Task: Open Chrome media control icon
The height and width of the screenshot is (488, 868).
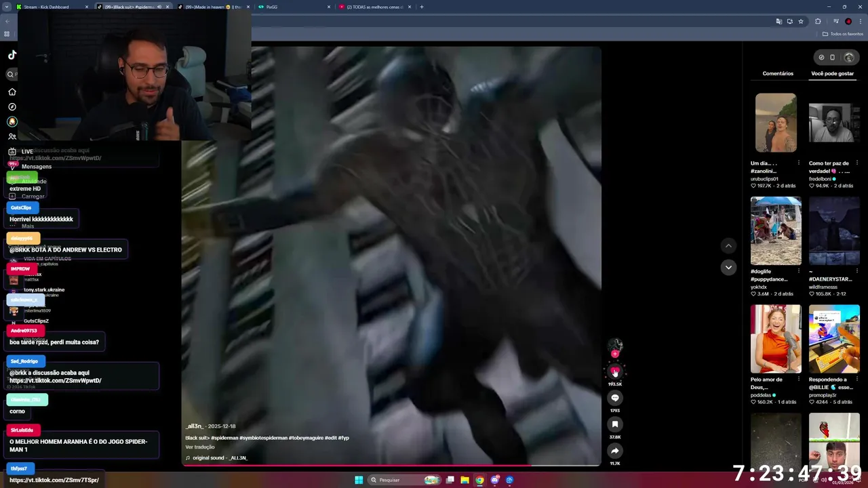Action: (836, 22)
